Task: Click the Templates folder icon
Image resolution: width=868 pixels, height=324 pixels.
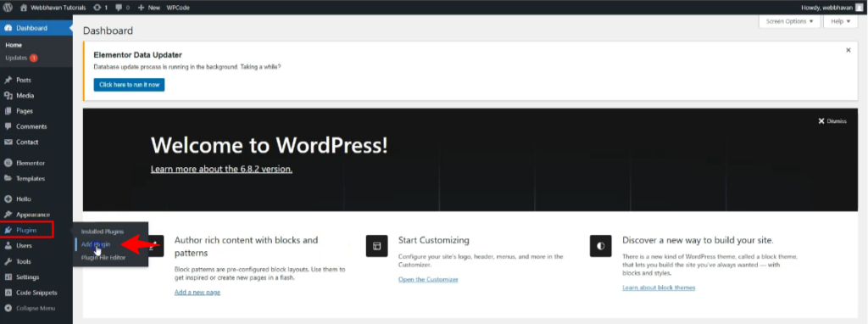Action: click(x=8, y=178)
